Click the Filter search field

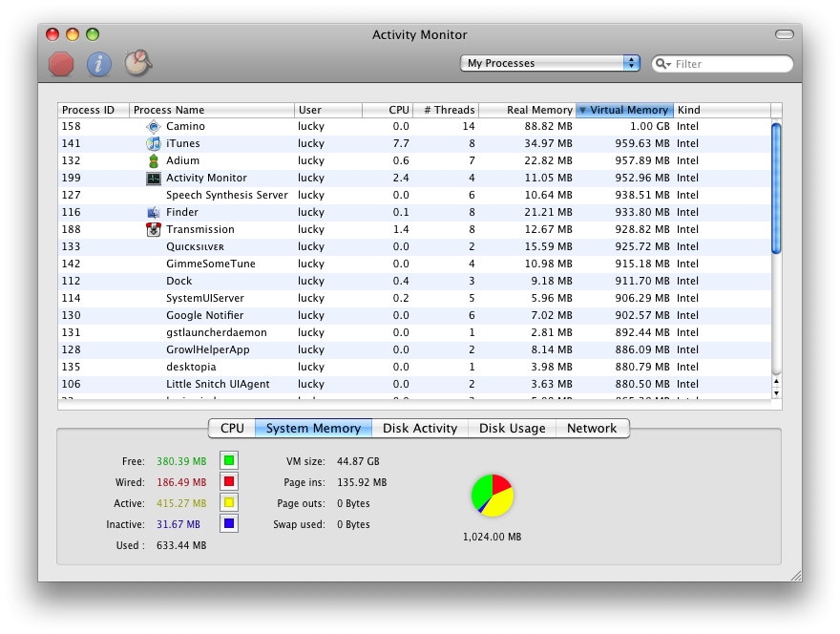723,64
